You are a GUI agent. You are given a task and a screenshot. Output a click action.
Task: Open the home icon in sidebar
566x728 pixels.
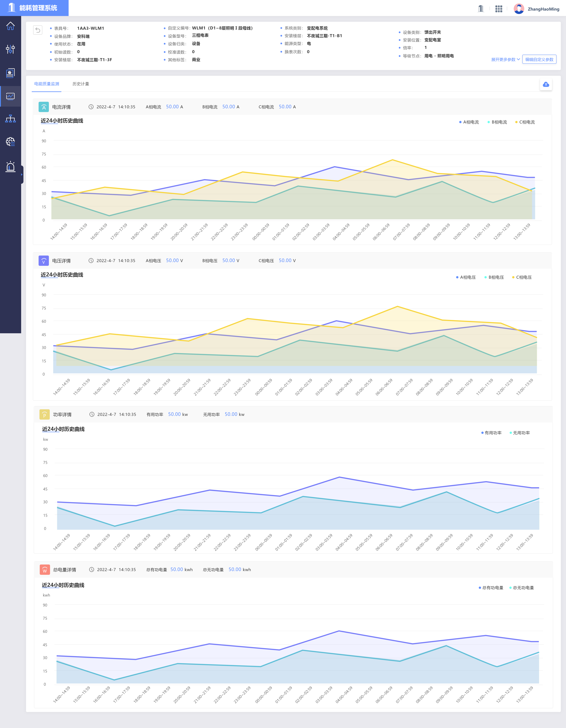pos(10,26)
